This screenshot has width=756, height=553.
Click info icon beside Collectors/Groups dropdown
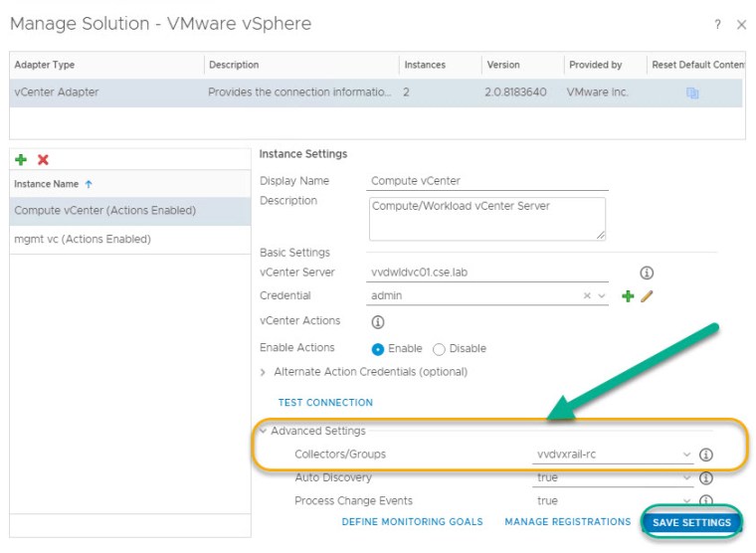706,455
